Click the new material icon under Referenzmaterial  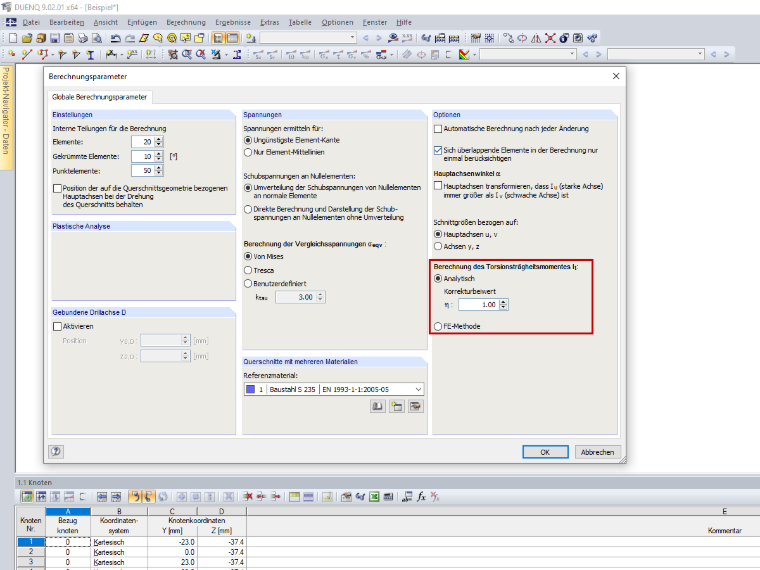(396, 406)
